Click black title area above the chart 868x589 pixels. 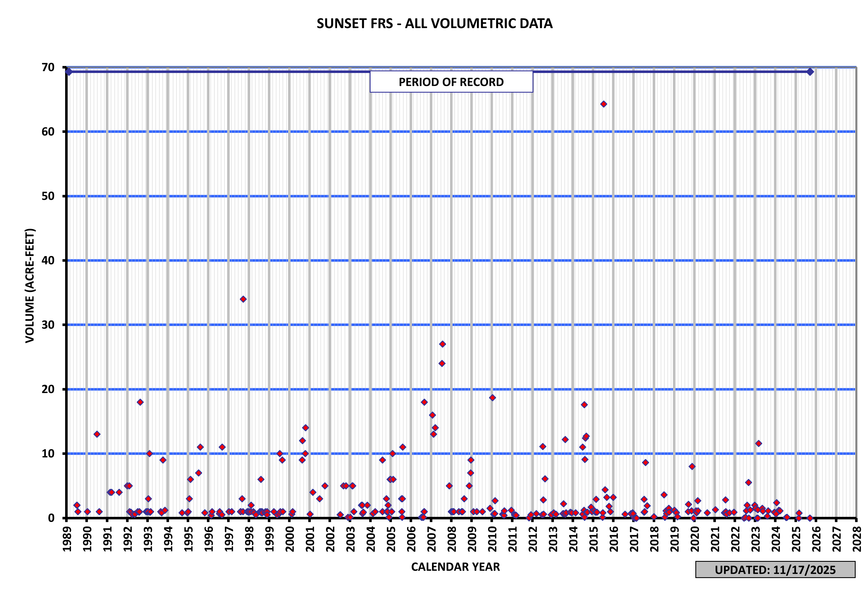(x=433, y=30)
